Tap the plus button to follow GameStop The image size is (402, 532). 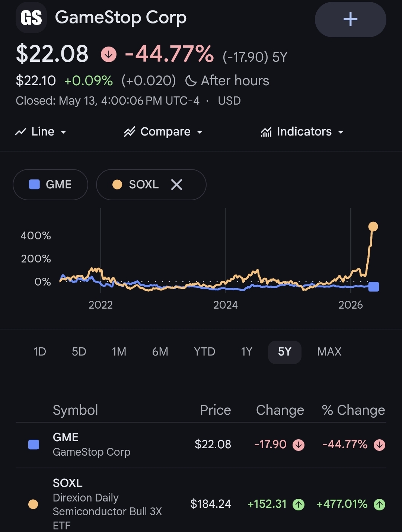(x=350, y=19)
